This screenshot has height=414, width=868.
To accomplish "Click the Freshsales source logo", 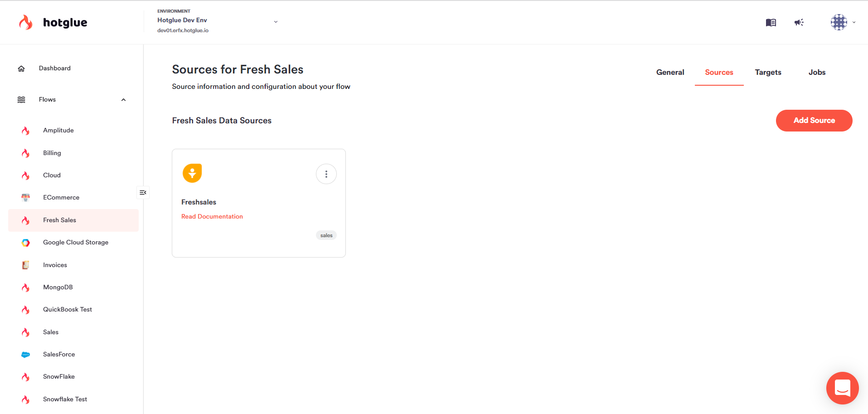I will (x=192, y=173).
